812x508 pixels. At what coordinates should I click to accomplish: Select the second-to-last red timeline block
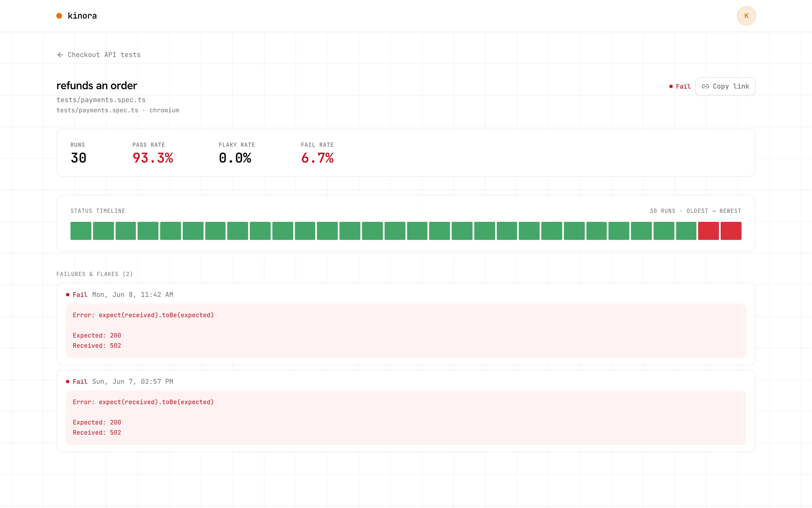[708, 231]
